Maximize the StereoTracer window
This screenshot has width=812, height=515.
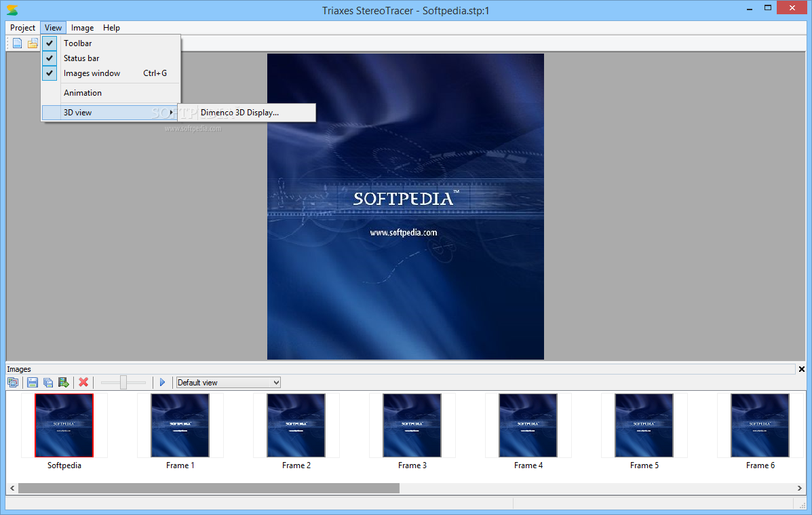(768, 7)
